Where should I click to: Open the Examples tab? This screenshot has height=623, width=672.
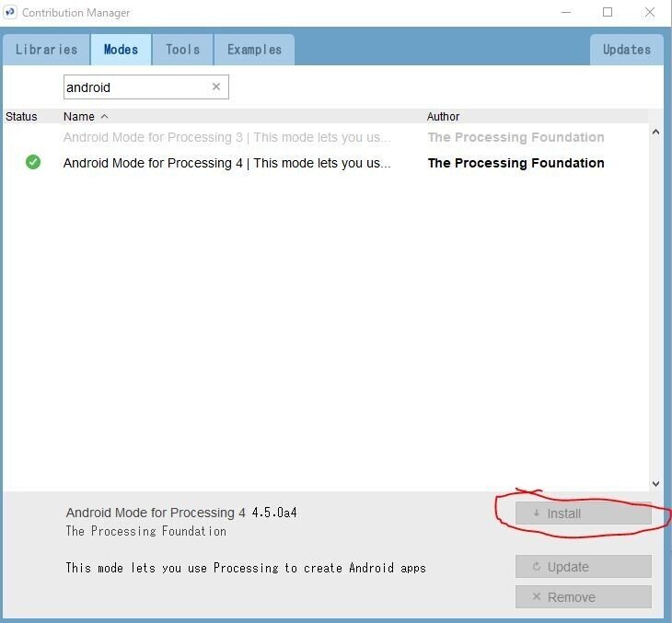click(x=254, y=50)
